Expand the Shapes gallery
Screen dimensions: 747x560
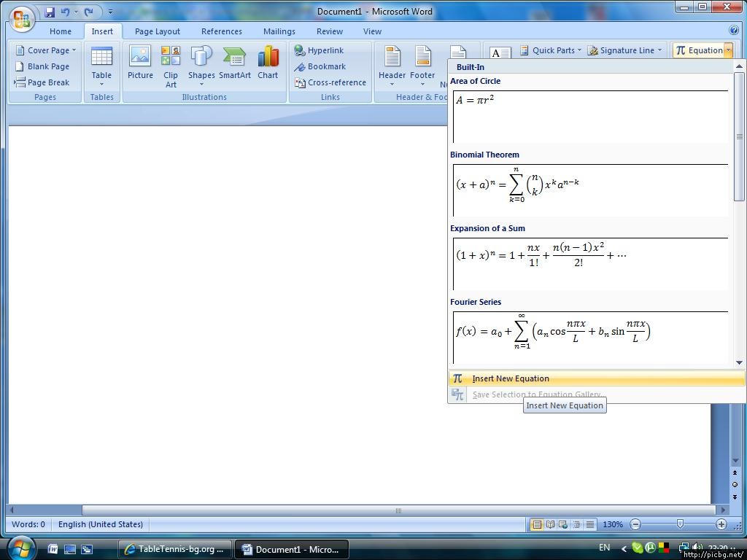(x=201, y=66)
